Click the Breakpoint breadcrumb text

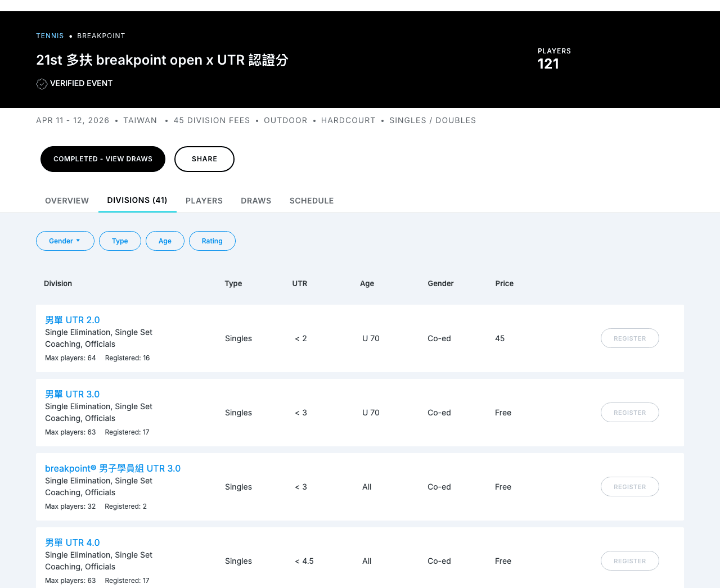point(101,36)
